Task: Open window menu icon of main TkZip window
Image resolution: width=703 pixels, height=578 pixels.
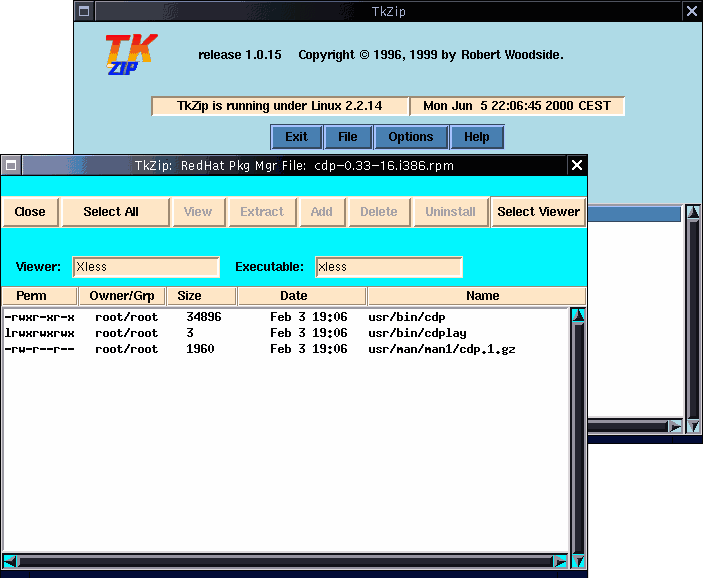Action: pyautogui.click(x=84, y=11)
